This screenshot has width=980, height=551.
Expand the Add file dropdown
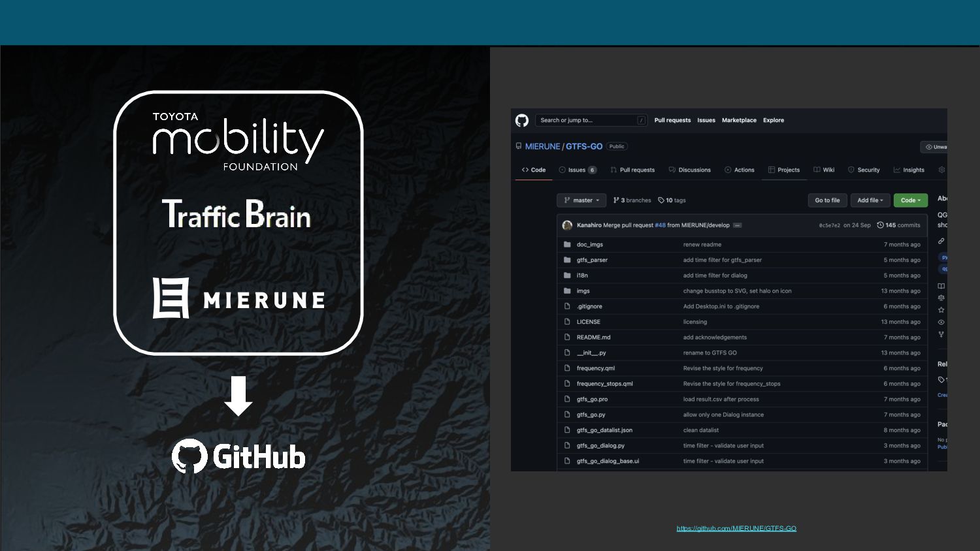[870, 200]
